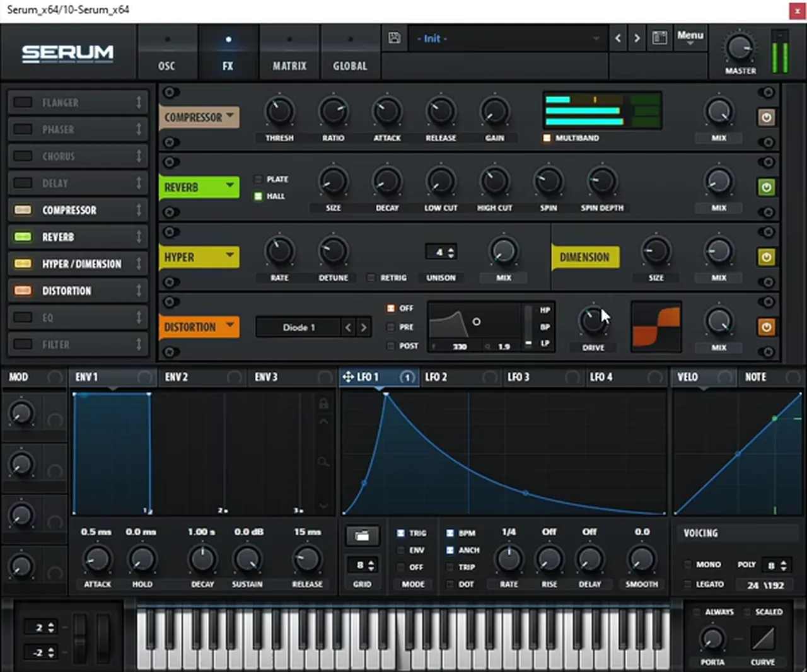Select the Plate reverb type
Viewport: 807px width, 672px height.
coord(258,179)
